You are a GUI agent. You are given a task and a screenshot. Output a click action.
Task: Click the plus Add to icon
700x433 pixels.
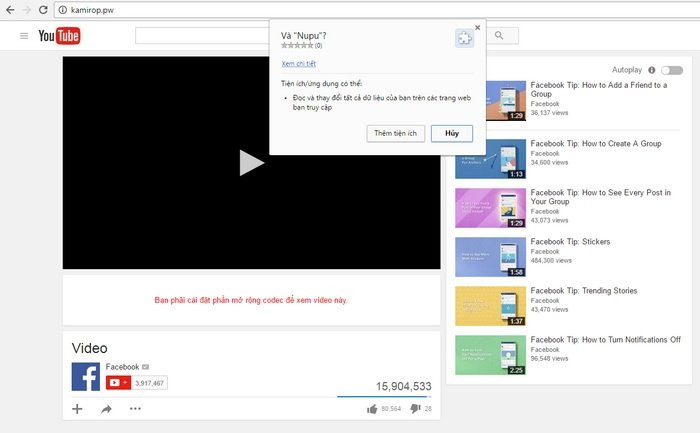pyautogui.click(x=78, y=408)
